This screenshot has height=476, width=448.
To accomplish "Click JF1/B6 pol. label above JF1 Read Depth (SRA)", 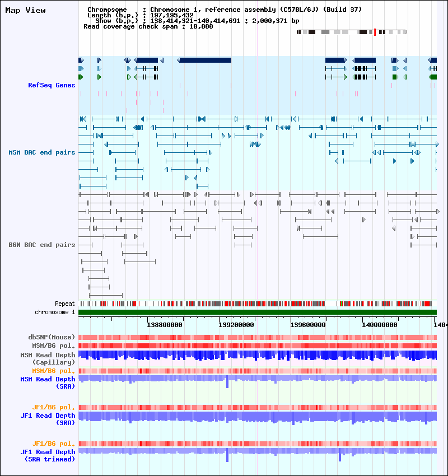I will [53, 407].
